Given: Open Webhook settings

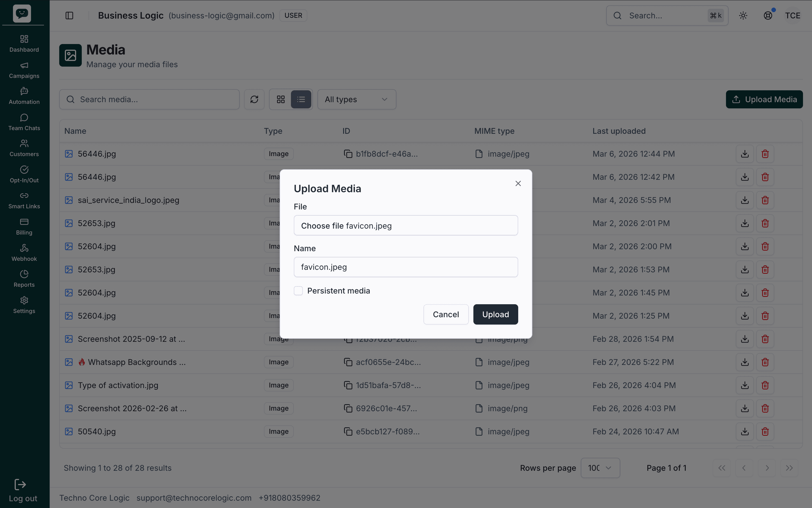Looking at the screenshot, I should tap(24, 253).
